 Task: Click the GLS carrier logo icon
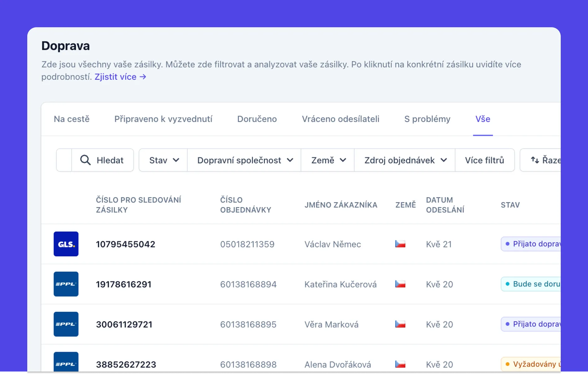tap(66, 244)
